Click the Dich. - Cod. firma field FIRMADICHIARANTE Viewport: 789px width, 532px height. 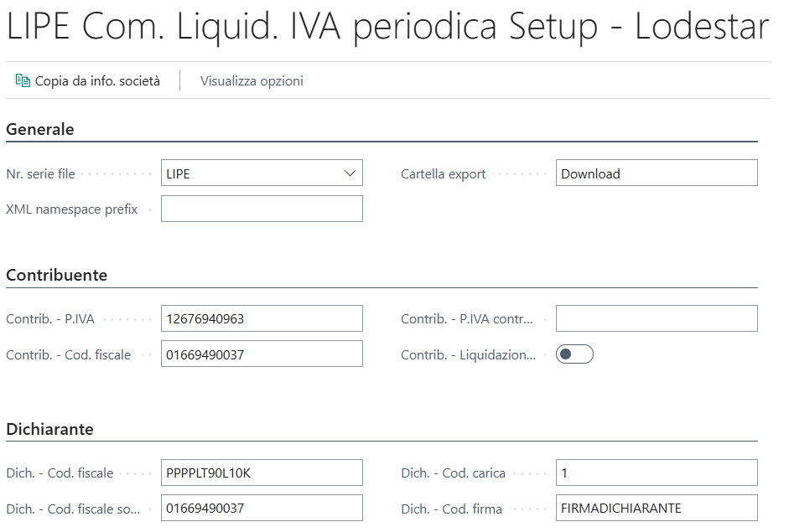656,508
